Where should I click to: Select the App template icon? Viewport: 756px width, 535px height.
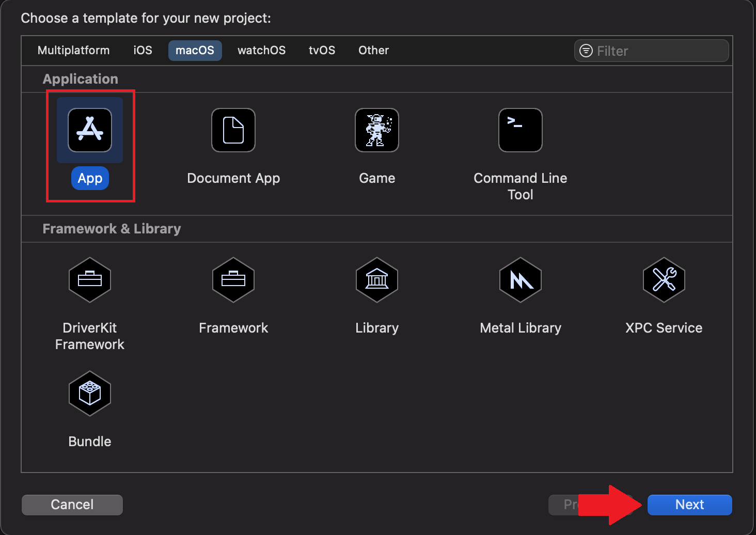click(90, 130)
